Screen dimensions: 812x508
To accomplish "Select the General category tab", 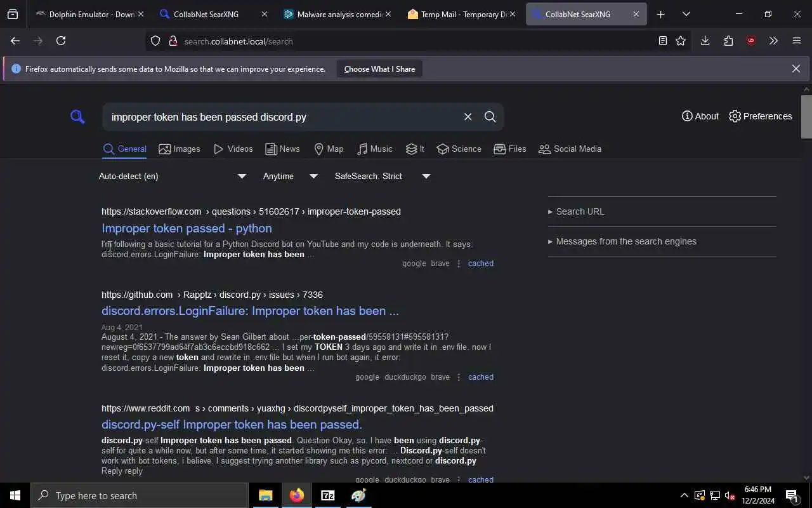I will click(x=124, y=149).
